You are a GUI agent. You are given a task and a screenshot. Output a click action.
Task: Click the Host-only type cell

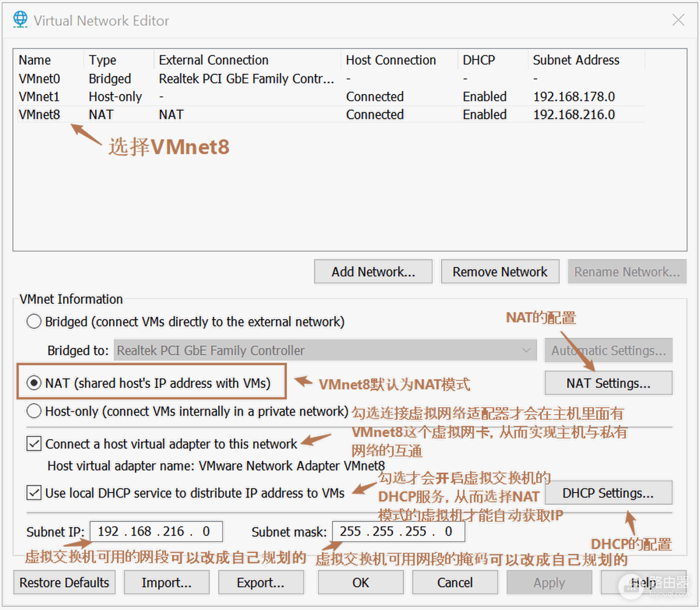coord(116,97)
